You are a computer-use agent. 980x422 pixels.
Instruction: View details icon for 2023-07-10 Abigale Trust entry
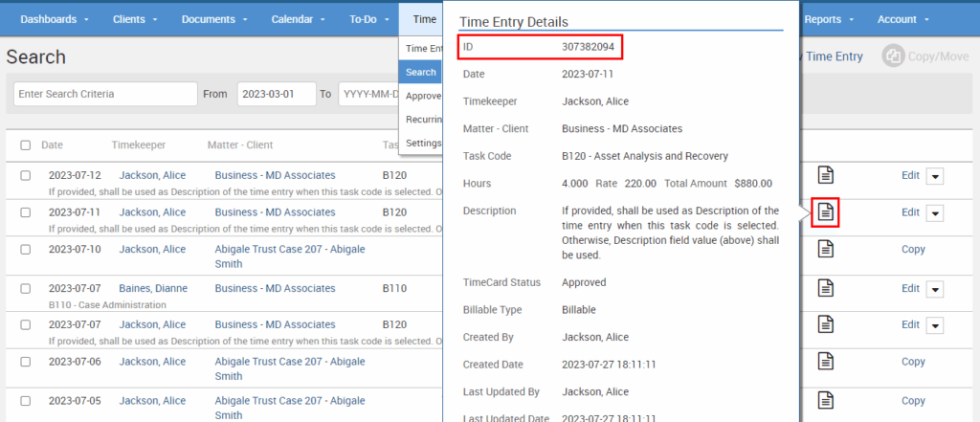coord(825,249)
